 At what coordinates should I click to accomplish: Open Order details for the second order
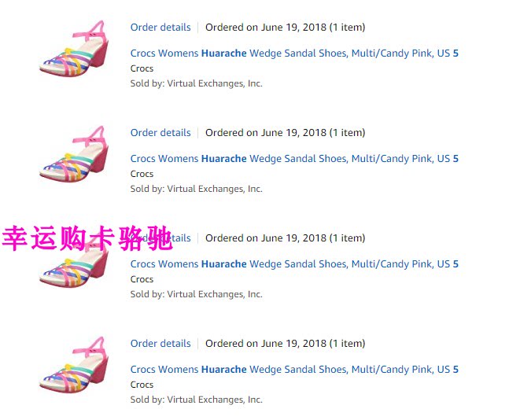tap(160, 133)
